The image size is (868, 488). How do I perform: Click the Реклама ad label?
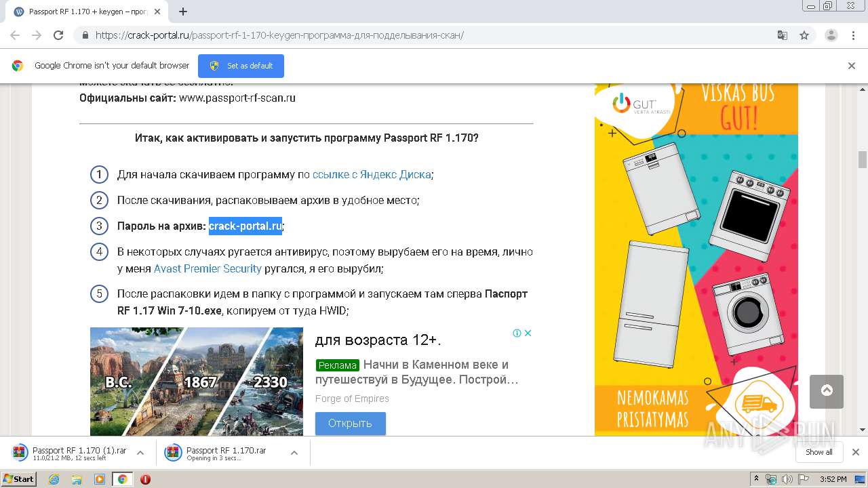[x=337, y=365]
